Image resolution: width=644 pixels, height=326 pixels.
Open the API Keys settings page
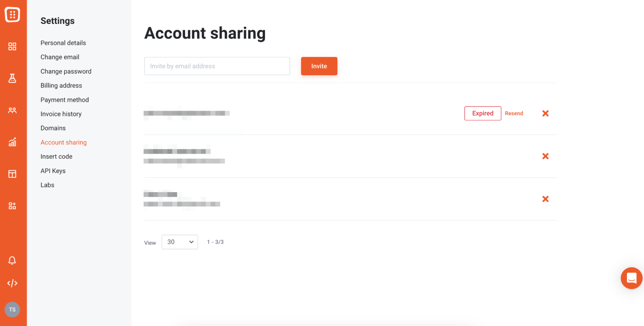[53, 171]
